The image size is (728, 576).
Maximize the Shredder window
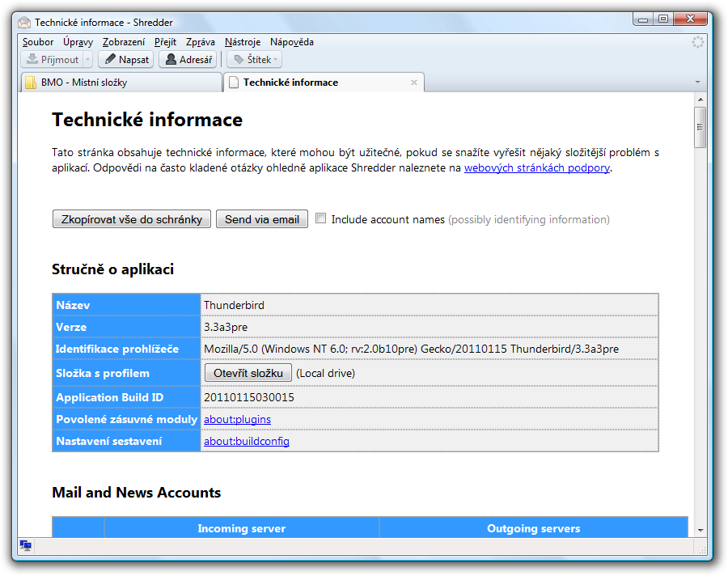(663, 19)
